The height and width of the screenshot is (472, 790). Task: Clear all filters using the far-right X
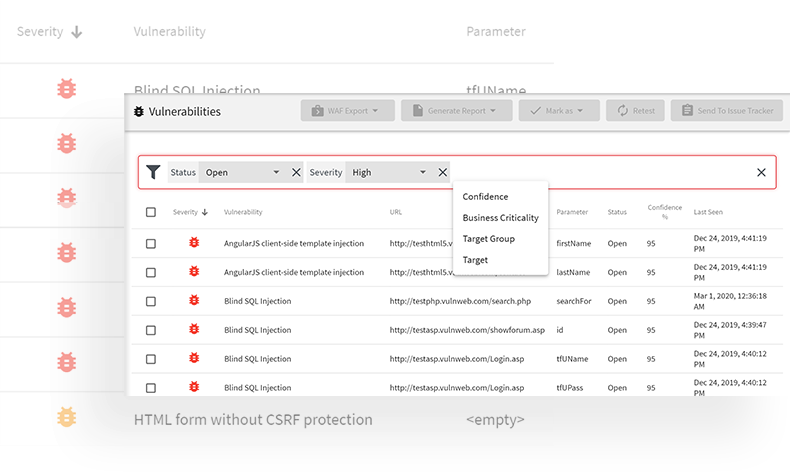pos(761,172)
